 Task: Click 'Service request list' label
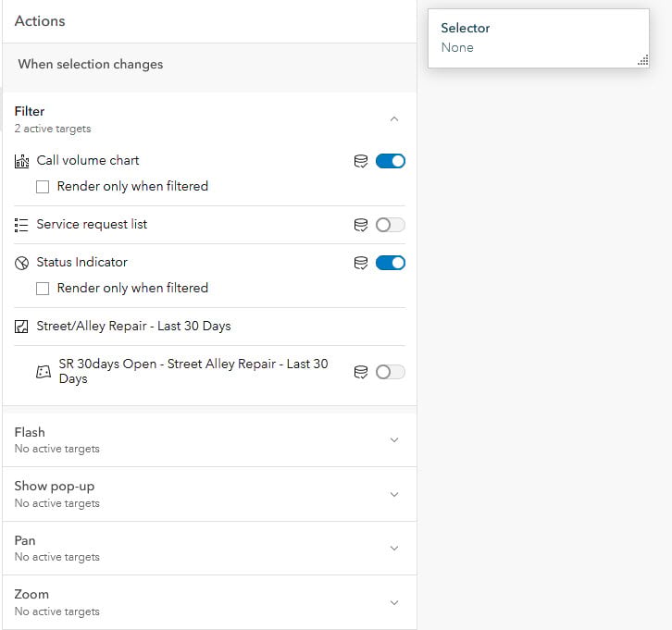tap(92, 224)
